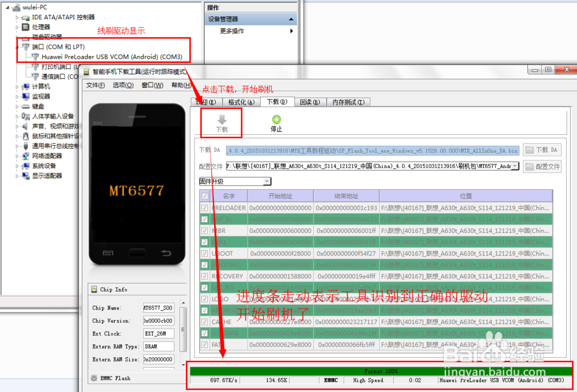Switch to the Format tab

[x=241, y=102]
